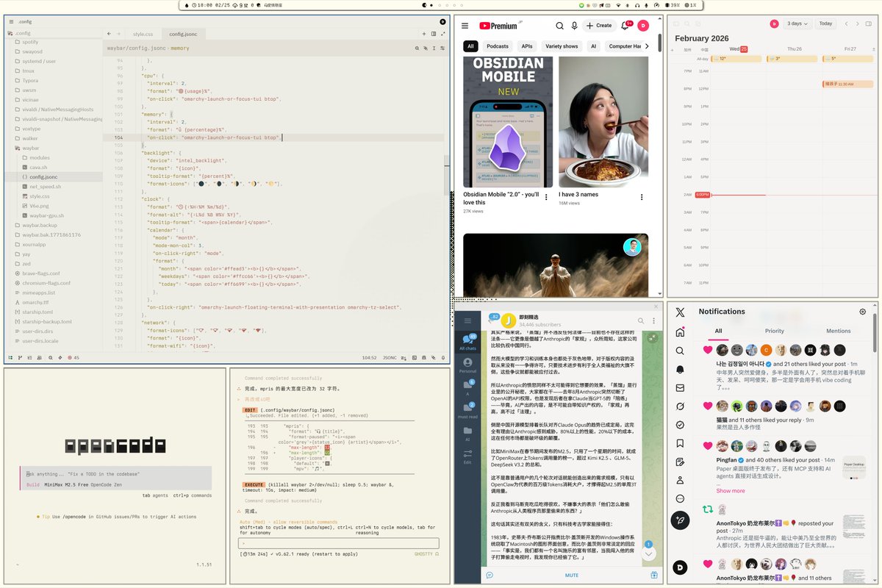Screen dimensions: 882x588
Task: Open options menu for I have 3 names video
Action: [x=642, y=197]
